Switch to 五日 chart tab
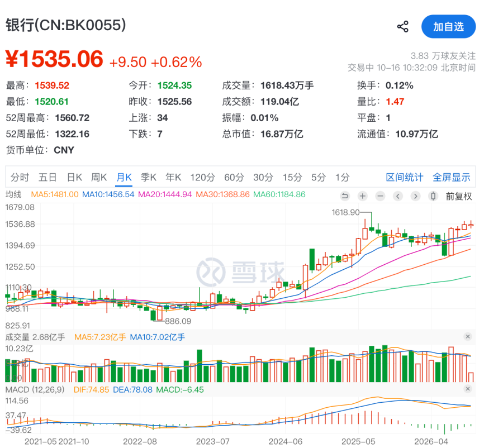The width and height of the screenshot is (484, 448). (x=48, y=178)
